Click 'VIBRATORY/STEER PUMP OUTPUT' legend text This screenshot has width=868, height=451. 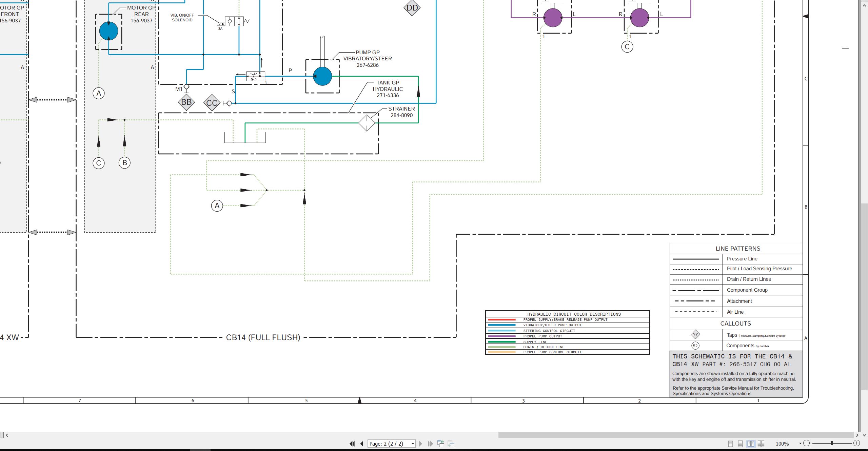click(x=552, y=325)
